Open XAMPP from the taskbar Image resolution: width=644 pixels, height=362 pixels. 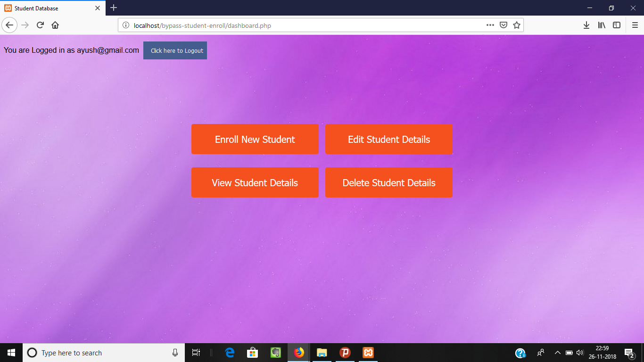point(368,352)
